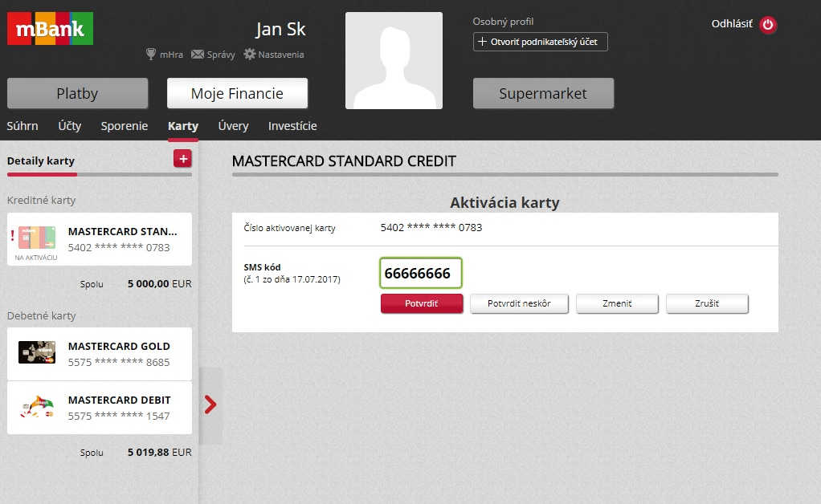
Task: Switch to Sporenie tab
Action: [124, 126]
